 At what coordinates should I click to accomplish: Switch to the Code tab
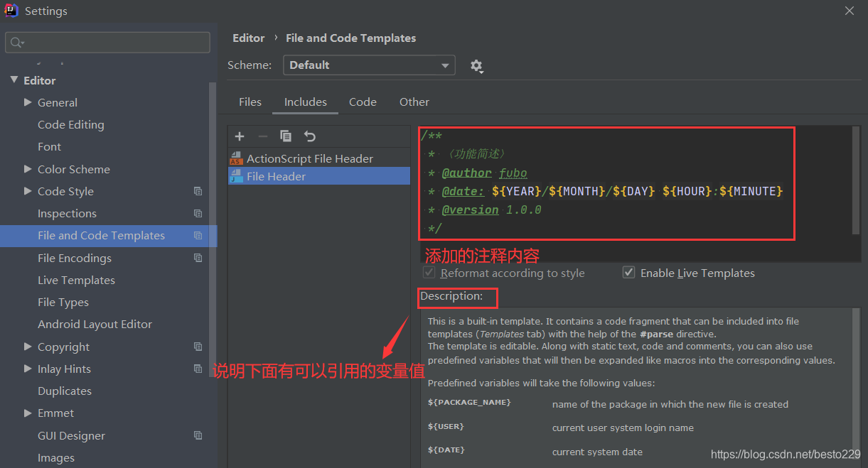(363, 102)
